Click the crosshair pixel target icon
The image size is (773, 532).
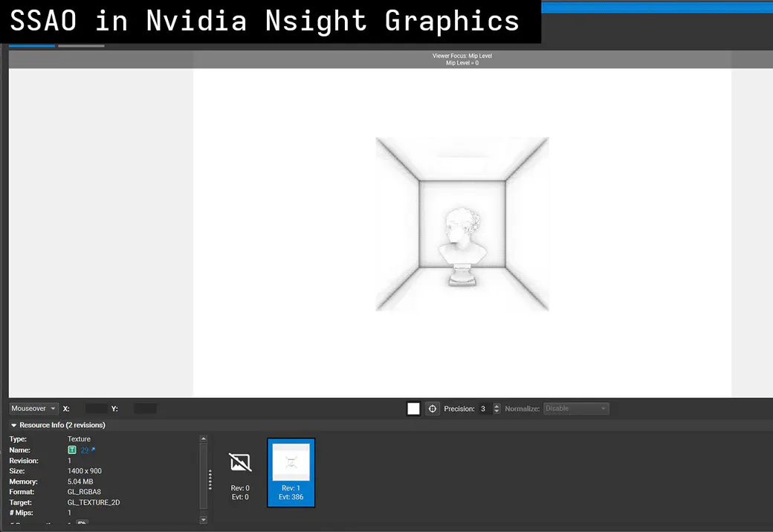pos(433,409)
